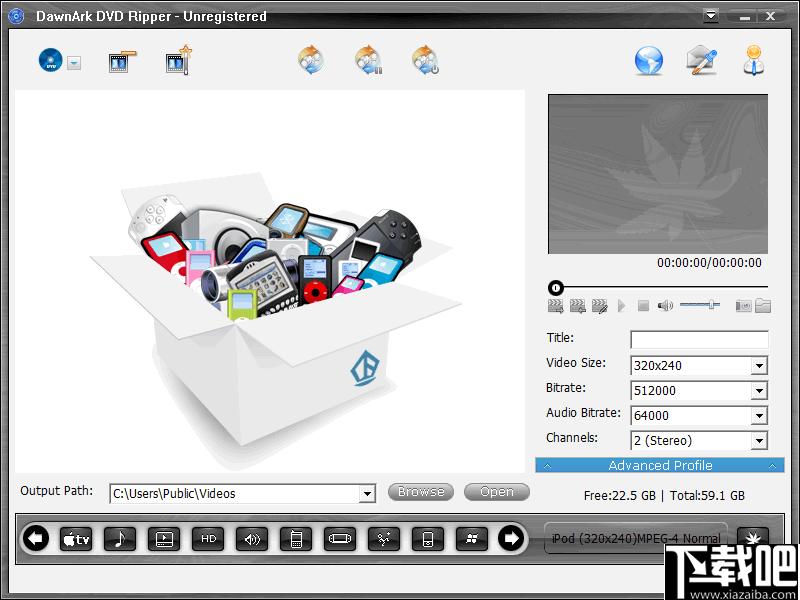Select the iPod device profile category
The width and height of the screenshot is (800, 600).
(428, 539)
